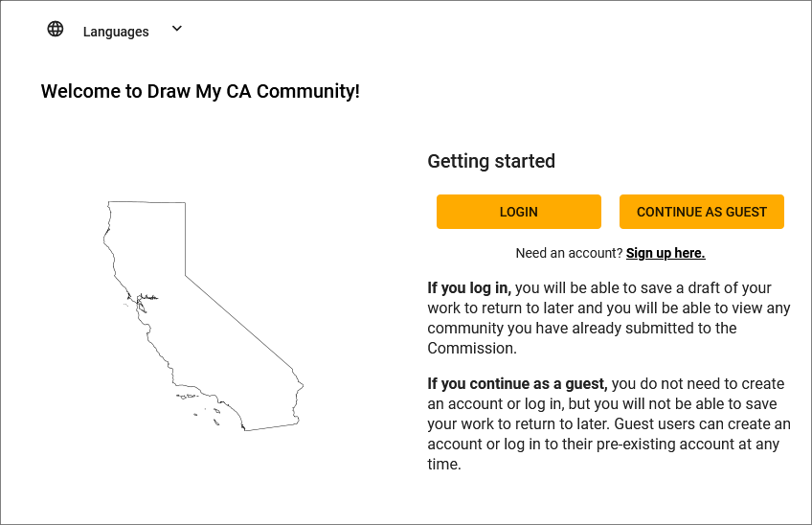
Task: Click the 'Guest users can create an' text
Action: 702,424
